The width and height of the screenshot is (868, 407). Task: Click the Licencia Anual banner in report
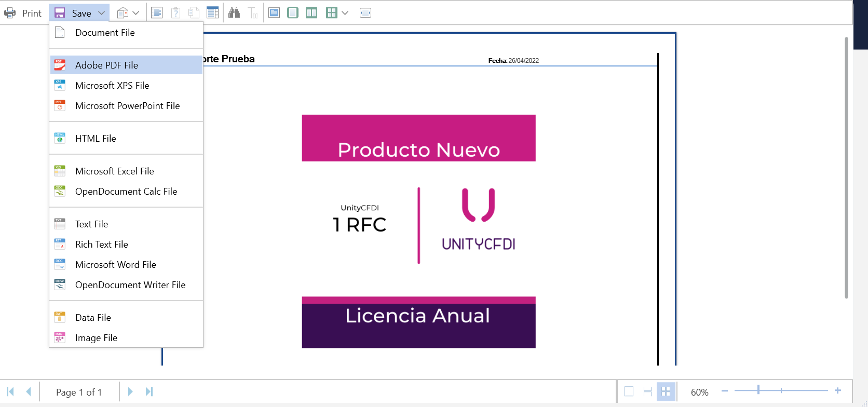tap(418, 322)
